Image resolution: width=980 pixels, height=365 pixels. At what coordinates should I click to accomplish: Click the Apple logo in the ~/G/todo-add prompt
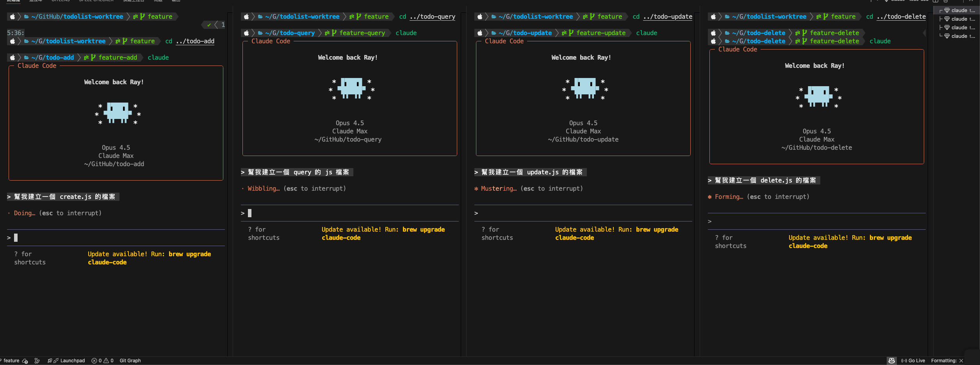click(x=12, y=57)
